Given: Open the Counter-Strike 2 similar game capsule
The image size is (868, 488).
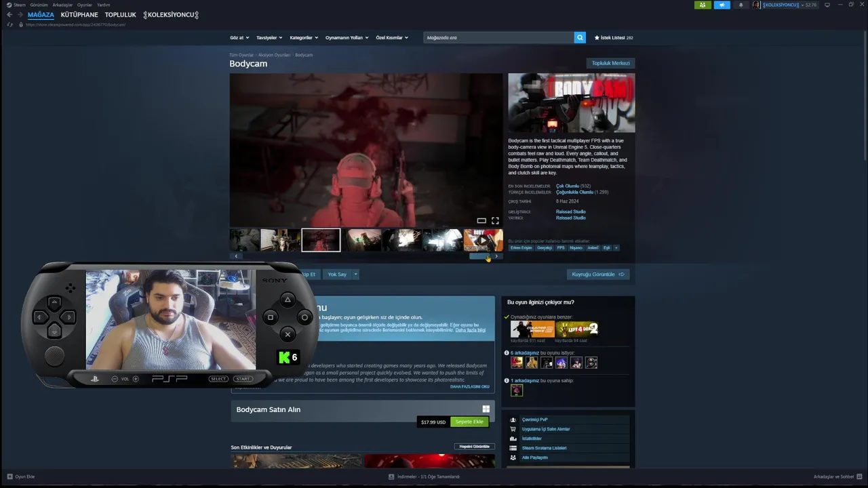Looking at the screenshot, I should [532, 329].
